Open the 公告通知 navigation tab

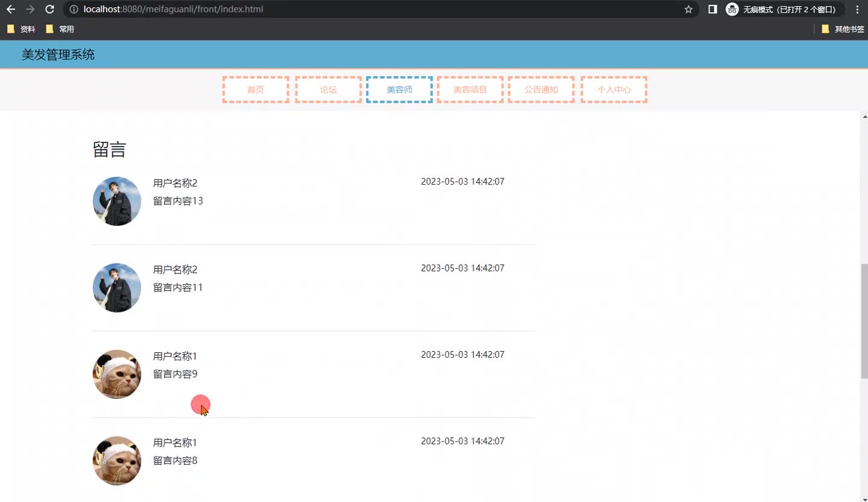[541, 89]
